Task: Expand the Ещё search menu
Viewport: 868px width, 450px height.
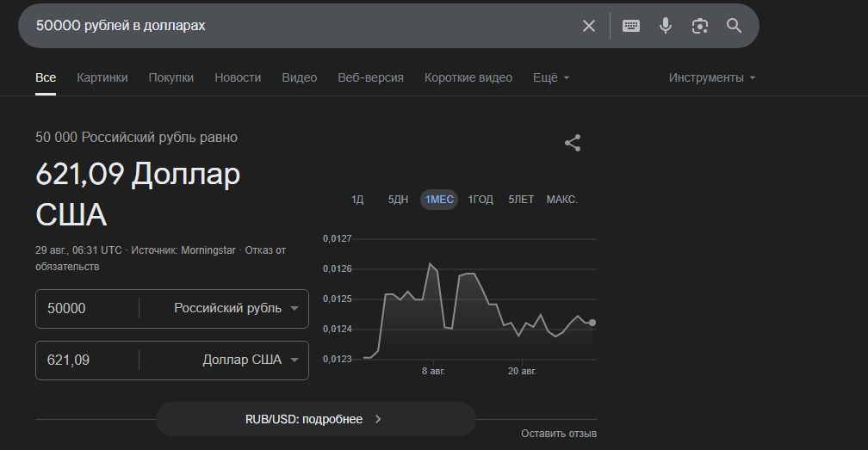Action: (x=551, y=77)
